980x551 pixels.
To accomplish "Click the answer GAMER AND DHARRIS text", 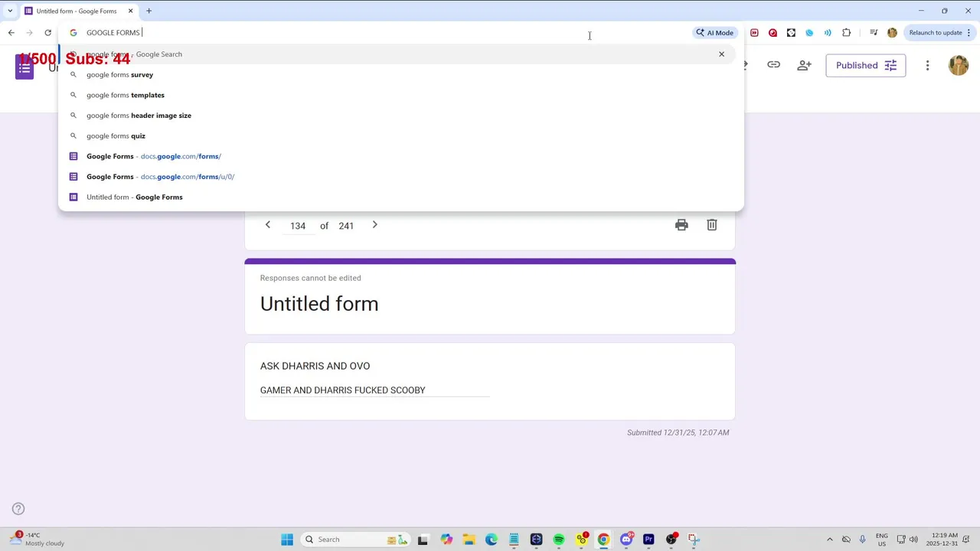I will pyautogui.click(x=342, y=390).
